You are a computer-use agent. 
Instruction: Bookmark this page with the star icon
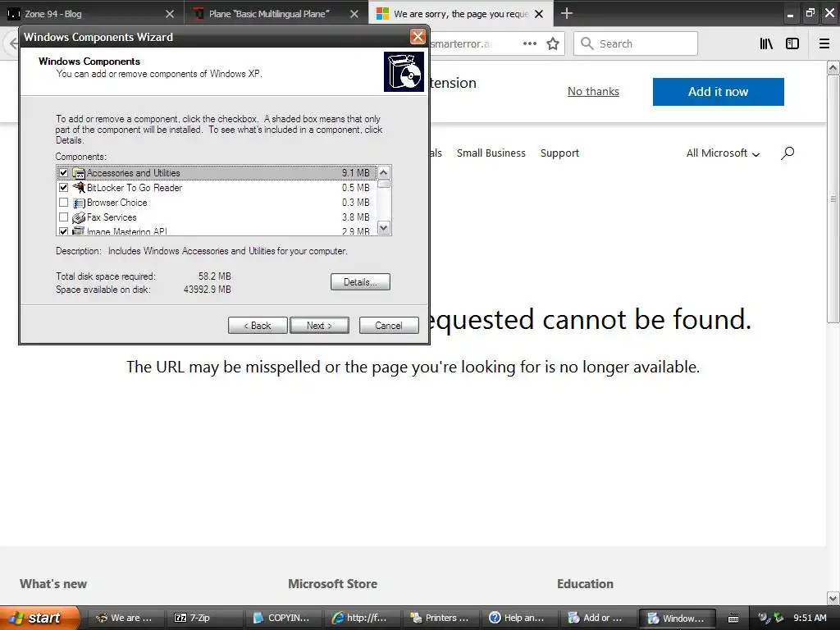click(x=553, y=43)
